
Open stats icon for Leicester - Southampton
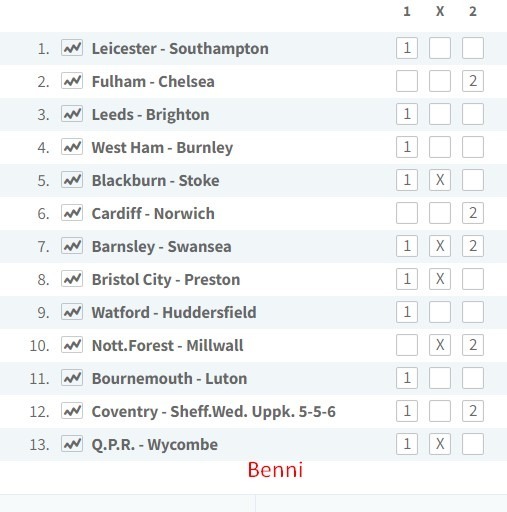(72, 48)
